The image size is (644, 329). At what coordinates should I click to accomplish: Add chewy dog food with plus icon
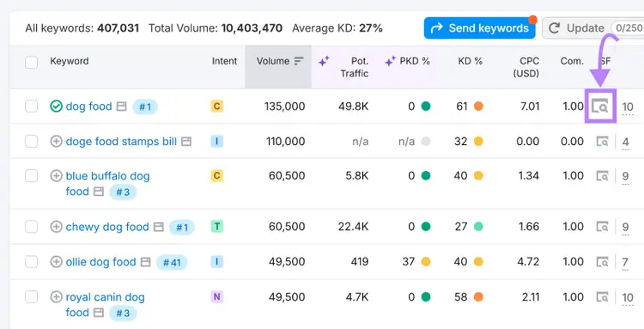click(56, 226)
